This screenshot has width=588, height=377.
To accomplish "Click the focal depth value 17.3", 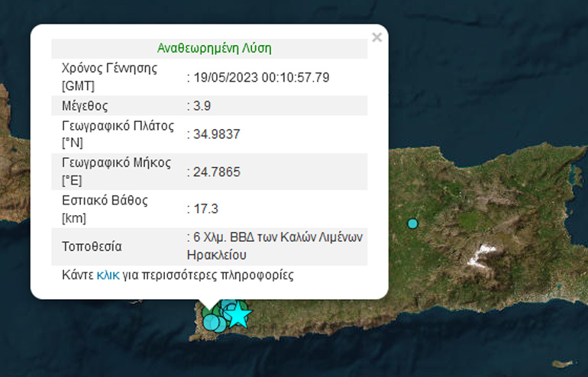I will point(202,208).
